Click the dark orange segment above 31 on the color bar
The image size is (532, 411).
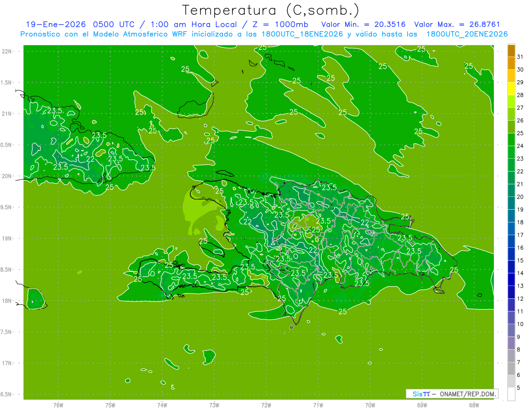coord(511,51)
